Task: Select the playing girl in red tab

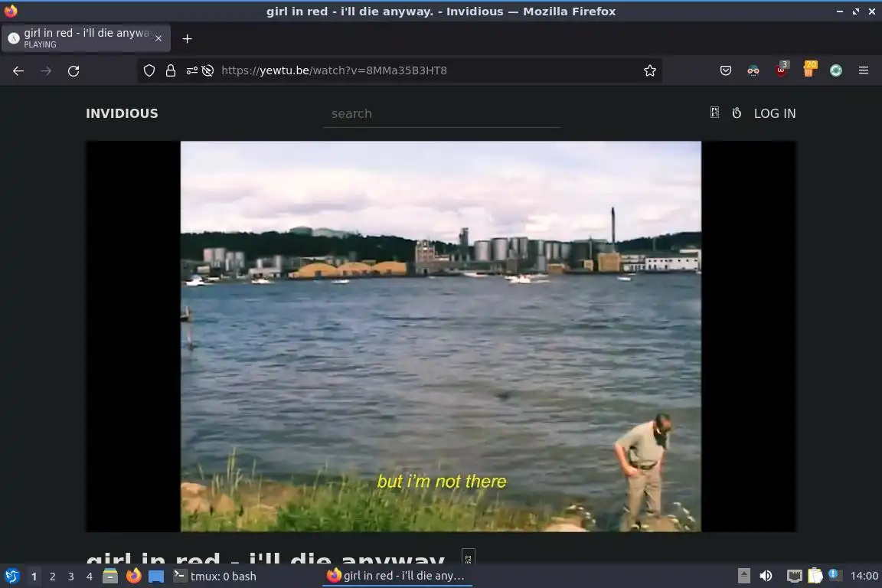Action: [x=86, y=38]
